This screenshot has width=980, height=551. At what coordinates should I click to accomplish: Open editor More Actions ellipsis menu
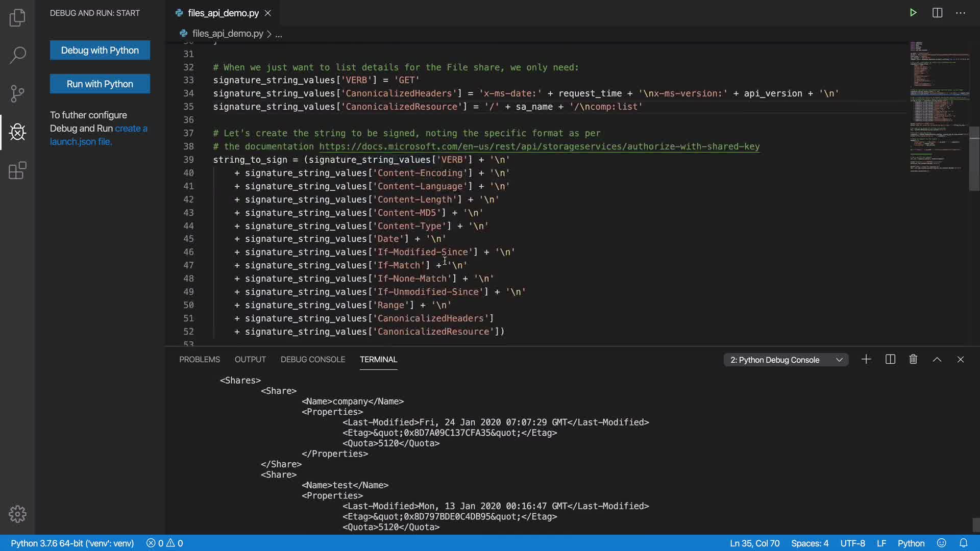[961, 13]
